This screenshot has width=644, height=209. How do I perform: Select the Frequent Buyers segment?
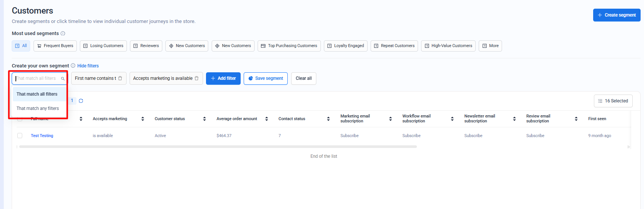[x=55, y=46]
